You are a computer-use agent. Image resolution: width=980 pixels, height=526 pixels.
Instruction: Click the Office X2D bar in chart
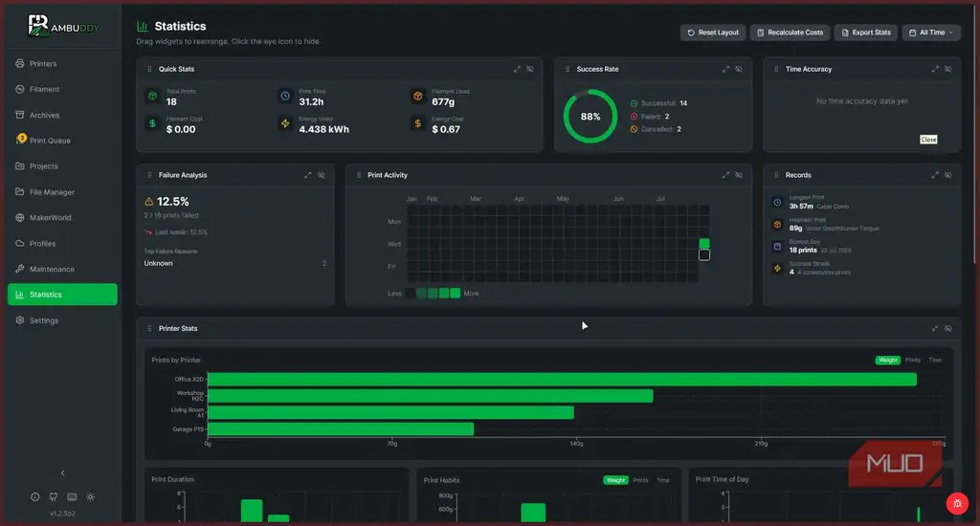(x=562, y=379)
